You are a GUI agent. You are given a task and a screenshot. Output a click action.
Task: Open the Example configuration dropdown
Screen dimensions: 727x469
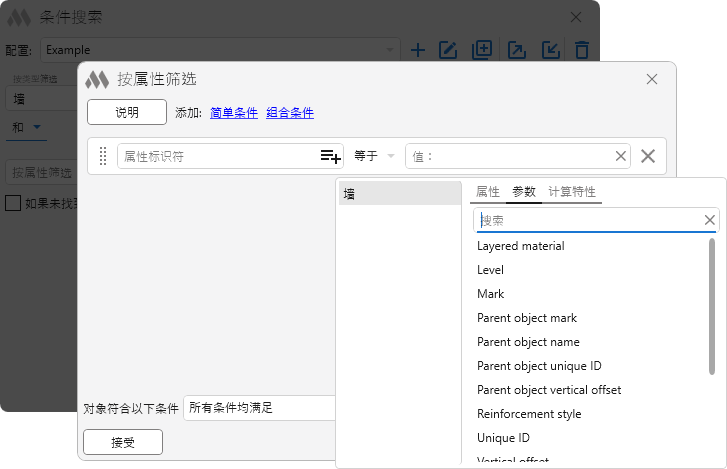tap(389, 50)
